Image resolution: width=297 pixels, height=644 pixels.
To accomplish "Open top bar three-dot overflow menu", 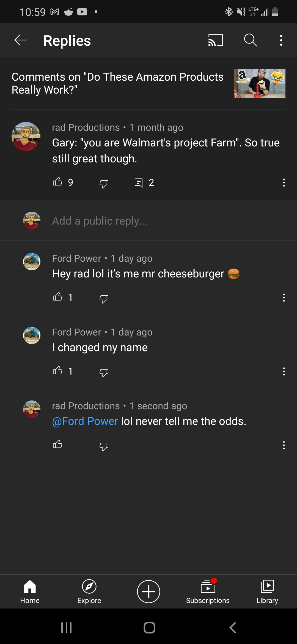I will (281, 40).
